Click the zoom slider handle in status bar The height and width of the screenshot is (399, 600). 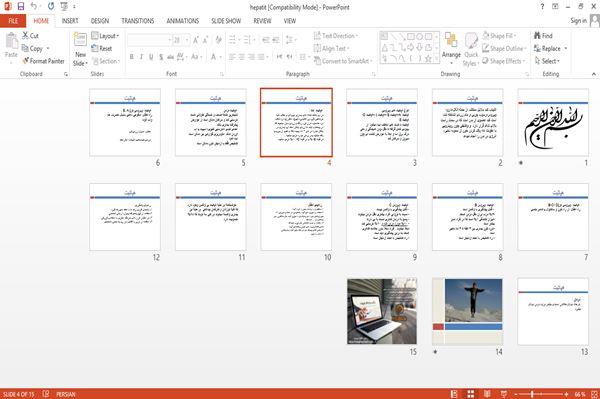click(533, 394)
